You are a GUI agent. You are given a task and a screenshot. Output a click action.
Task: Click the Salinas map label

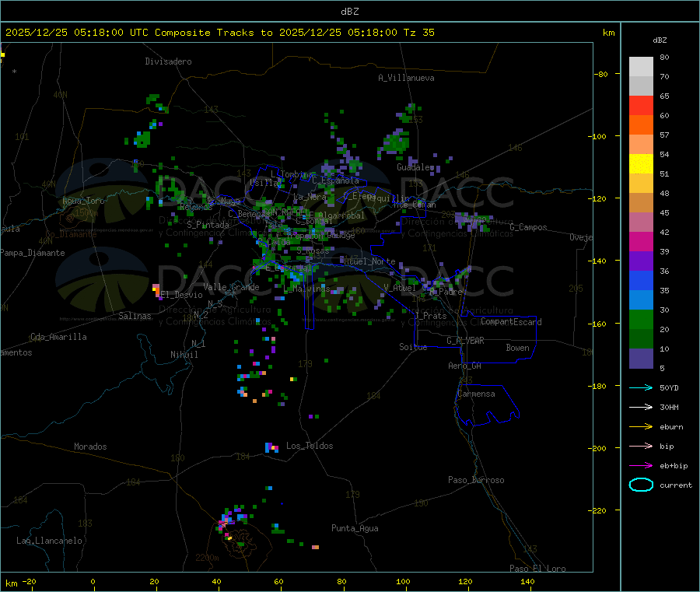pyautogui.click(x=135, y=316)
